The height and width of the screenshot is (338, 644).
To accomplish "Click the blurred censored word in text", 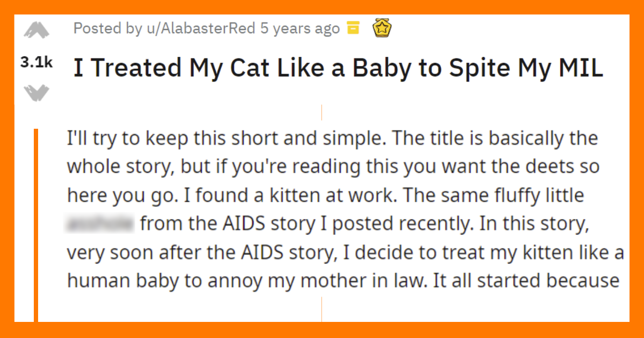I will [100, 223].
